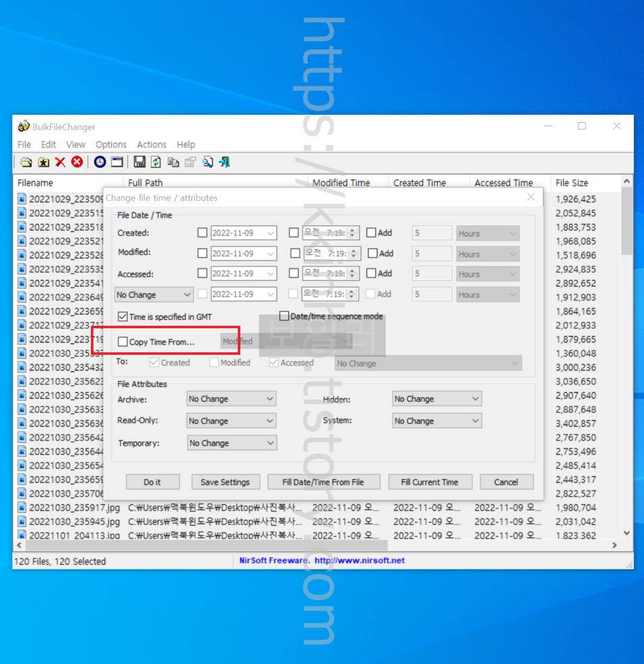Open the Actions menu
Image resolution: width=644 pixels, height=664 pixels.
pos(152,144)
